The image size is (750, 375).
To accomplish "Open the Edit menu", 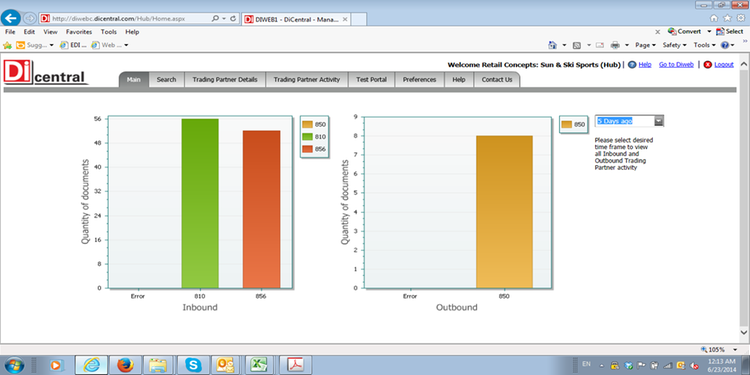I will pyautogui.click(x=29, y=32).
